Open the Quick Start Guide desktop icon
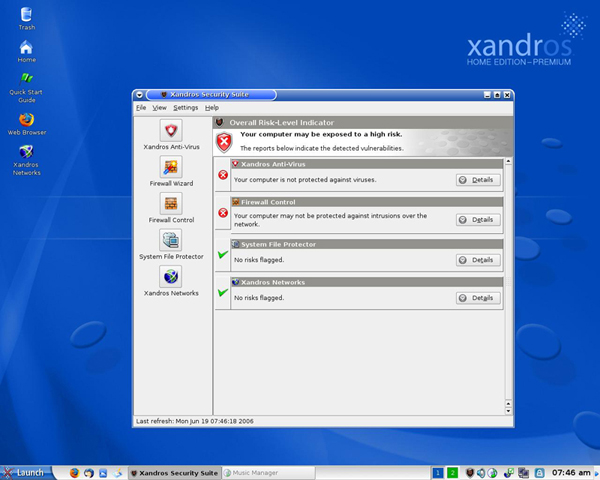This screenshot has width=600, height=480. tap(26, 80)
